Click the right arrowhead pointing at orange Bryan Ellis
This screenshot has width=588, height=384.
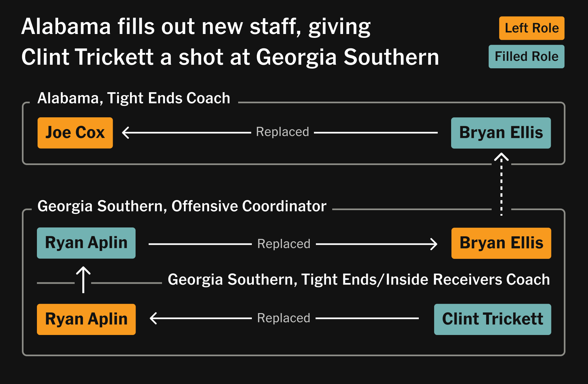434,244
